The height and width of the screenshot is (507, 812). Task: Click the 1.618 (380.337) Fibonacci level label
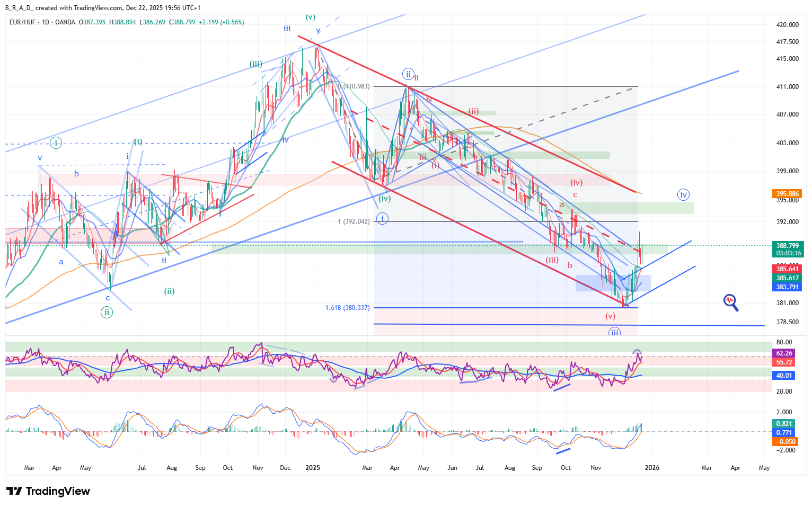(x=347, y=308)
